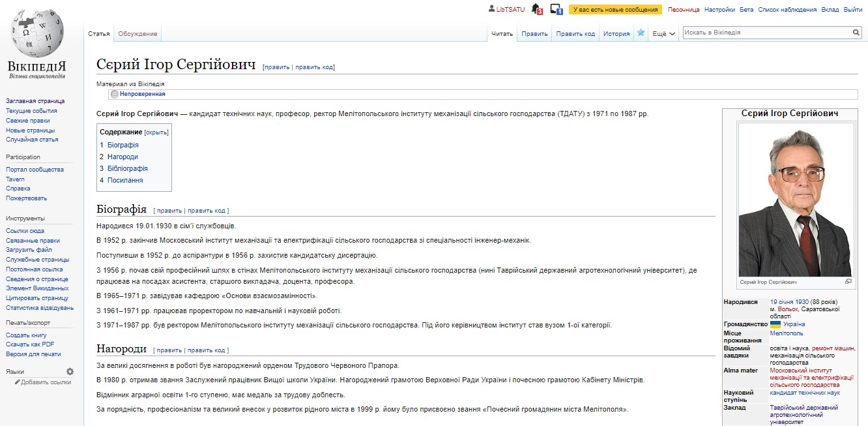The height and width of the screenshot is (426, 868).
Task: Click the Пожертвовать link
Action: [x=26, y=198]
